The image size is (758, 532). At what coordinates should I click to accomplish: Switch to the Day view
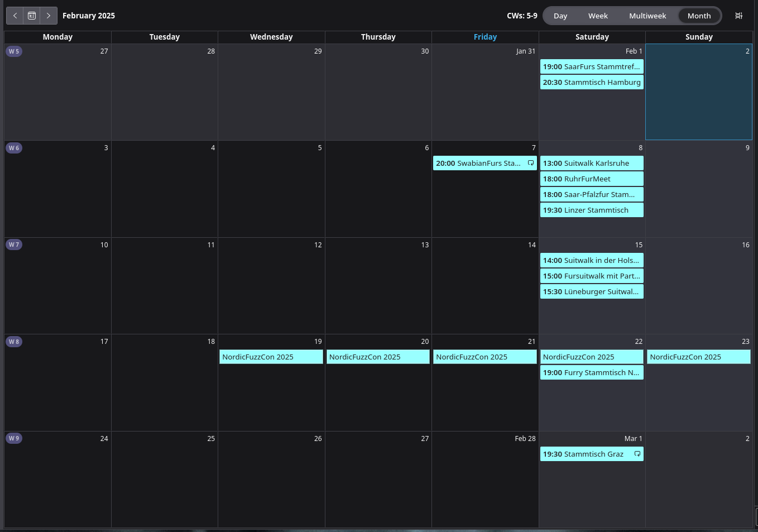pos(560,16)
